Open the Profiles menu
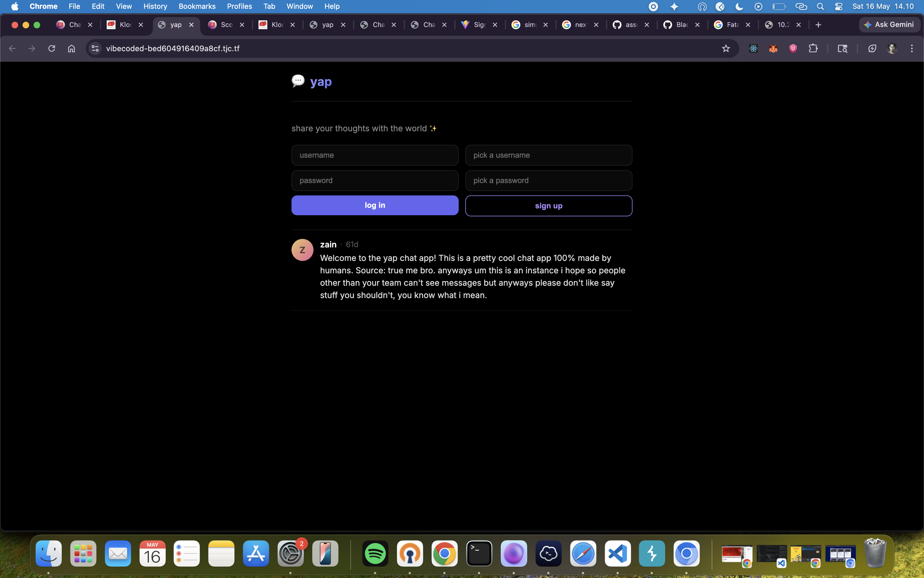The width and height of the screenshot is (924, 578). point(240,7)
